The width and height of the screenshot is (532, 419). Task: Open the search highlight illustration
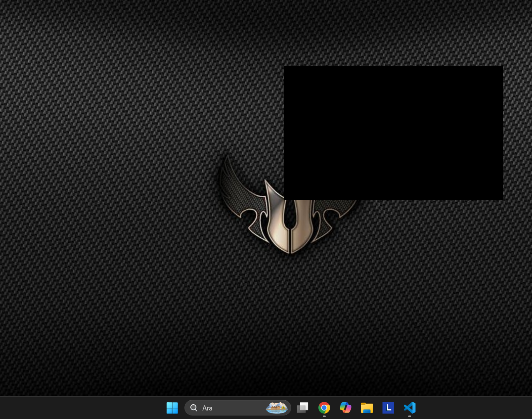(x=276, y=408)
